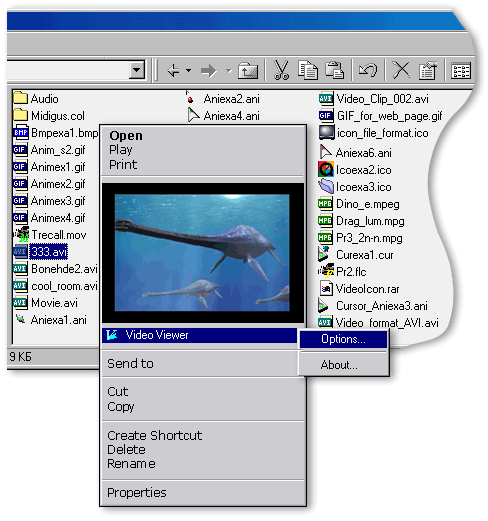The width and height of the screenshot is (488, 521).
Task: Select the Pr3_2n-n.mpg file name
Action: point(369,238)
